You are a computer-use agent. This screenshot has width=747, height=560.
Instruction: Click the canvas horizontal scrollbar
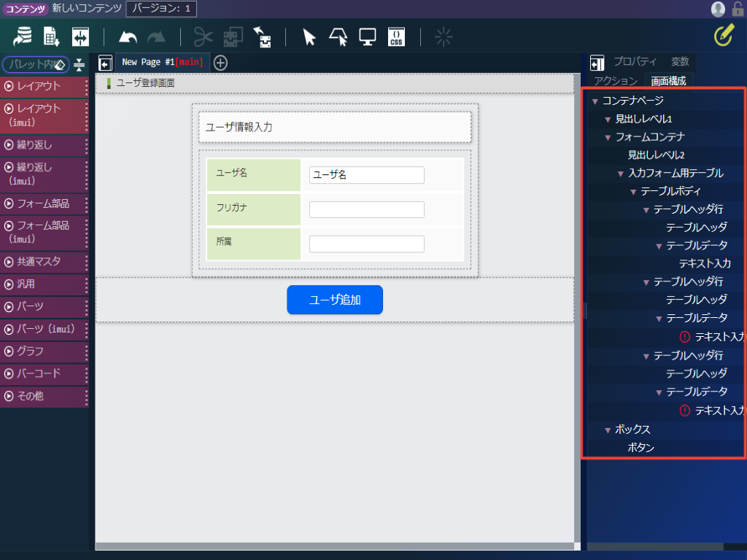point(334,546)
